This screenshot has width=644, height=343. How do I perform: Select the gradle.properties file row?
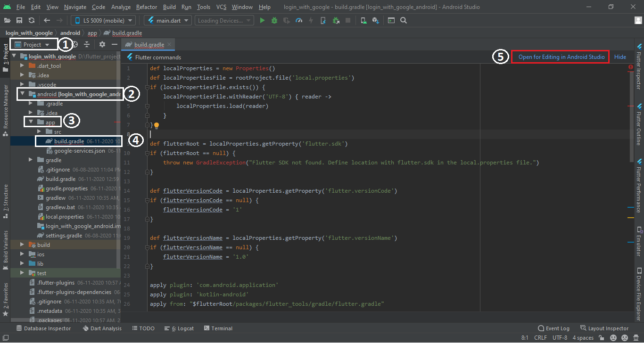pyautogui.click(x=65, y=188)
